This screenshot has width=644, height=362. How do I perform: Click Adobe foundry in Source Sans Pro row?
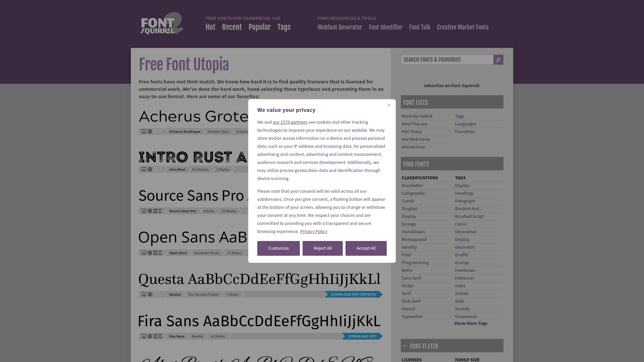click(209, 211)
